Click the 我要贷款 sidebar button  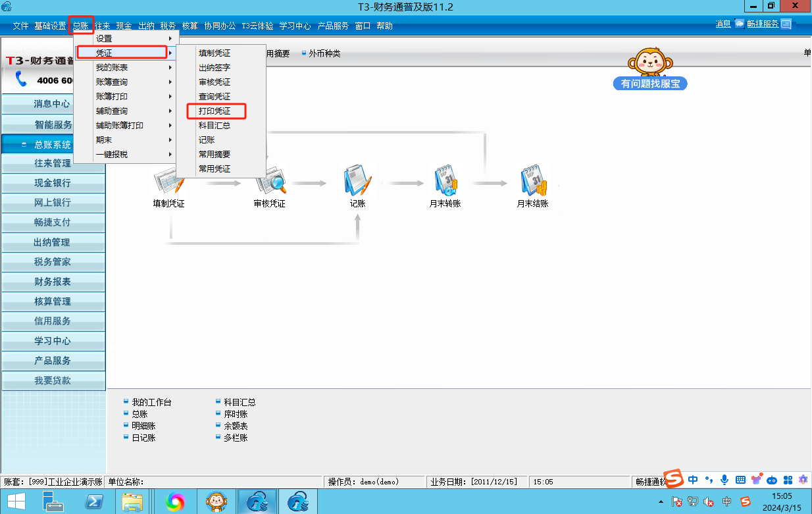(x=53, y=380)
